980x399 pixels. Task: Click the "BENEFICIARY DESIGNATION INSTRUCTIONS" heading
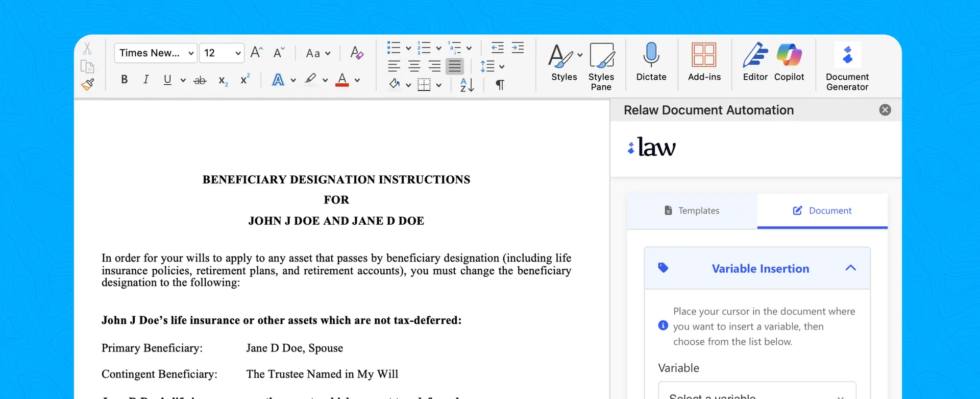tap(336, 179)
